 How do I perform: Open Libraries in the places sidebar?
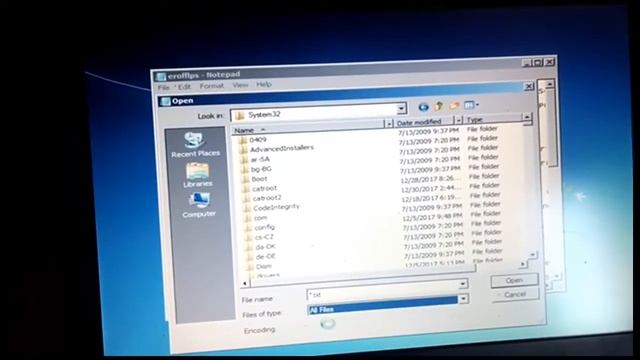coord(198,175)
